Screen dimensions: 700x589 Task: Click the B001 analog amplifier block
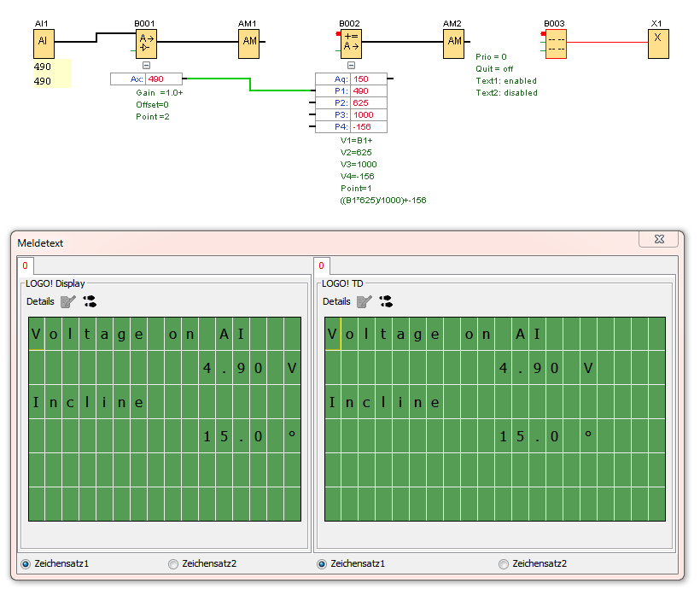point(146,41)
